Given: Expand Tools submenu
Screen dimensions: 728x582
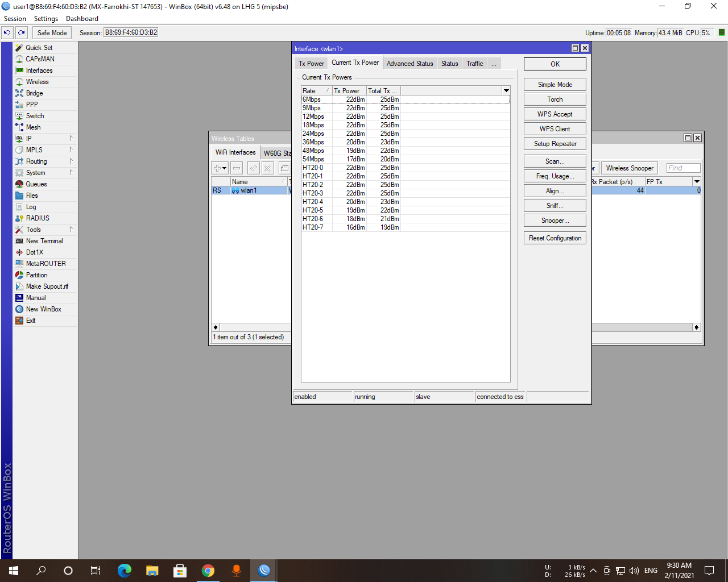Looking at the screenshot, I should (x=71, y=229).
